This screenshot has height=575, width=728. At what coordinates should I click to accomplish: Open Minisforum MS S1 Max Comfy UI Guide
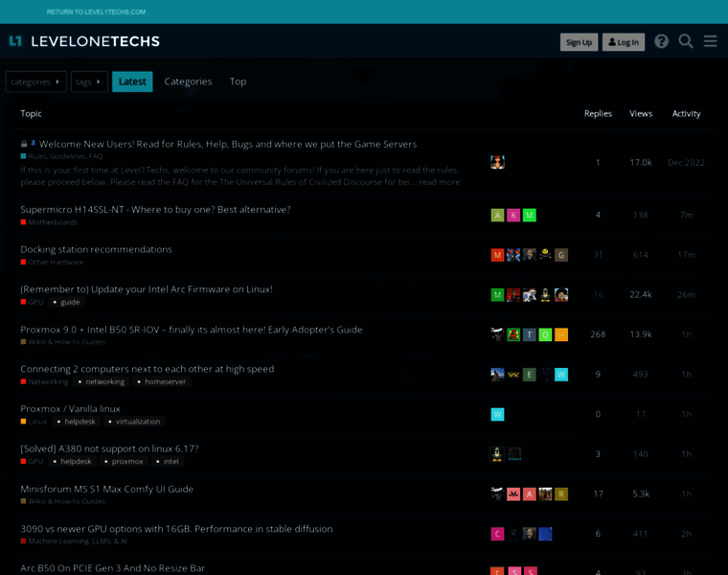pos(106,489)
